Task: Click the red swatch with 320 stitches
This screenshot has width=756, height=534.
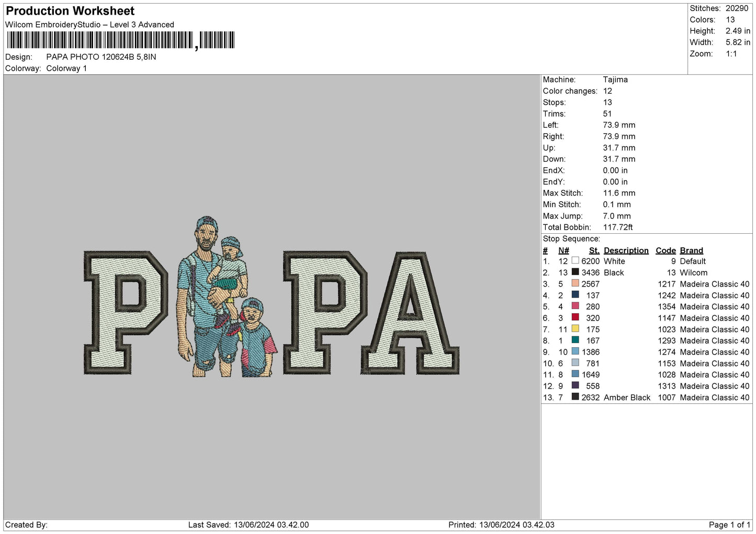Action: coord(575,318)
